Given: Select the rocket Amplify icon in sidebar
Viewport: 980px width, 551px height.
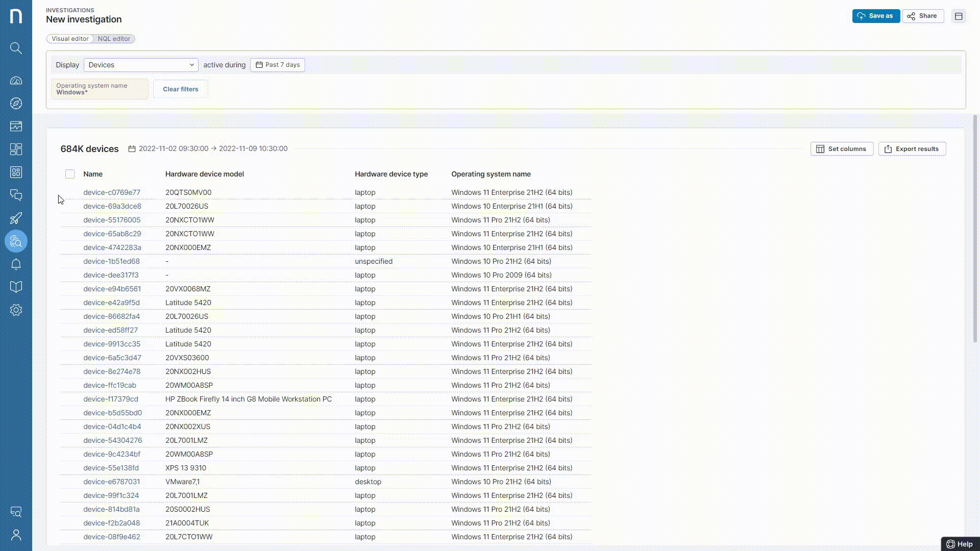Looking at the screenshot, I should point(16,218).
